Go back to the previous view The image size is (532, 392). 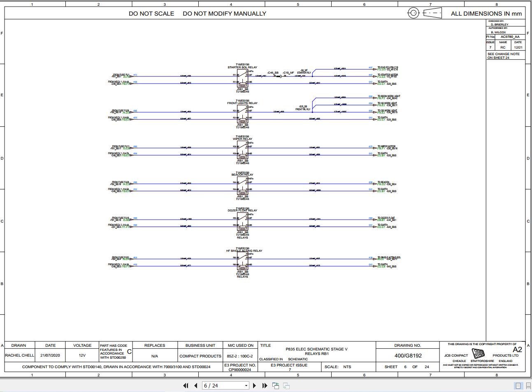coord(276,385)
